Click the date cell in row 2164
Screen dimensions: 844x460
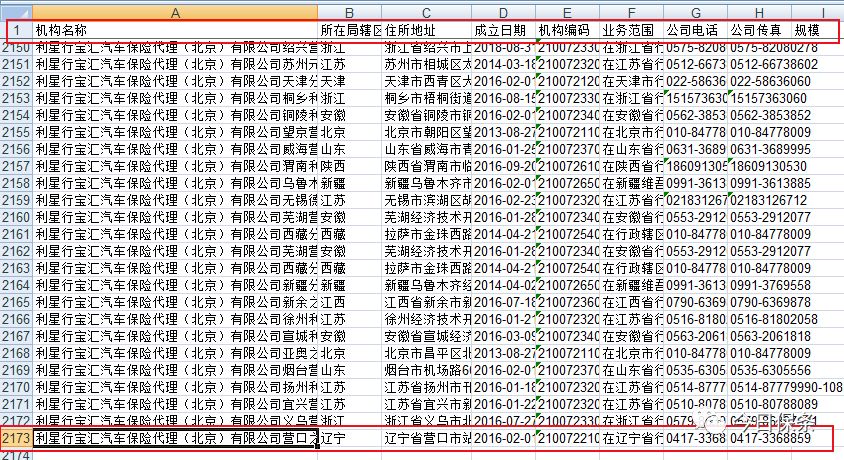503,285
